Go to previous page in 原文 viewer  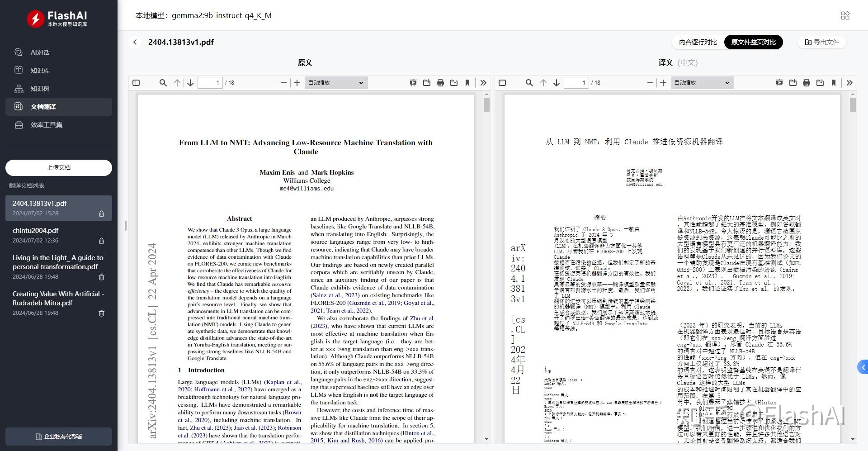tap(177, 83)
